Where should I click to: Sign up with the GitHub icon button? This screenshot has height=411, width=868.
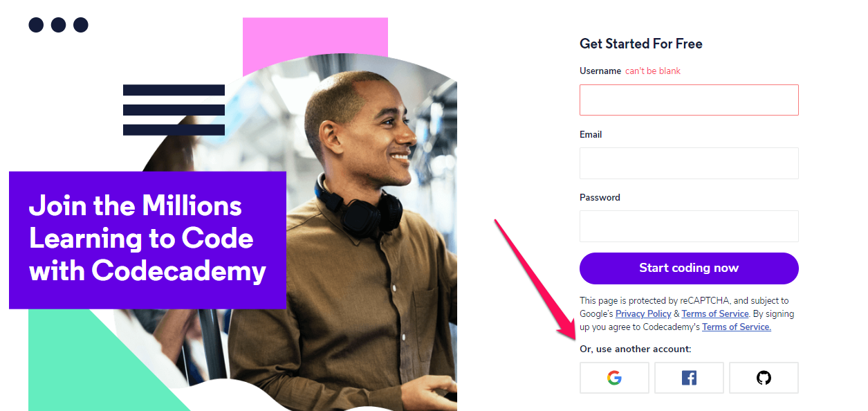pos(764,378)
